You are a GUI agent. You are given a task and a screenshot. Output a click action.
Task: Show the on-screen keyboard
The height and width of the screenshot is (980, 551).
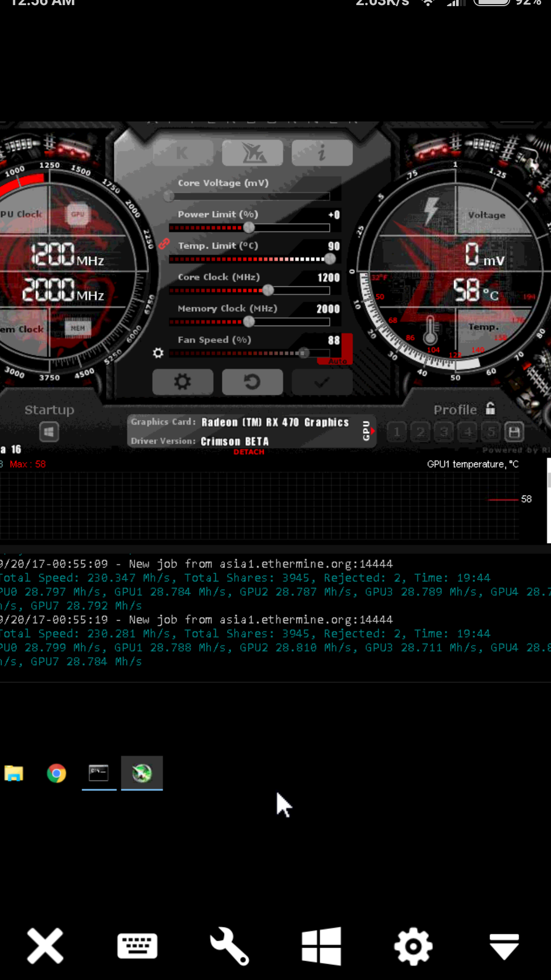coord(137,946)
